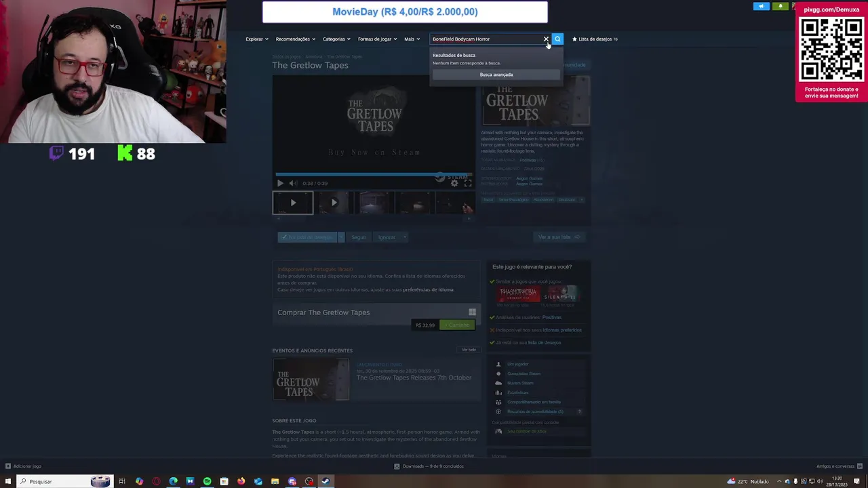
Task: Expand the Recomendações dropdown menu
Action: (295, 39)
